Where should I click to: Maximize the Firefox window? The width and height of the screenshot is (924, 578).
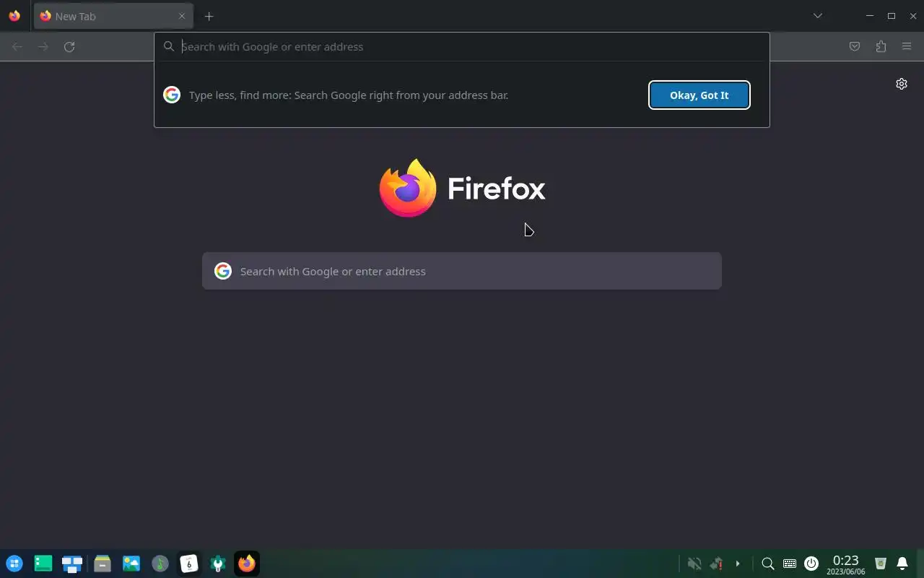(x=892, y=16)
